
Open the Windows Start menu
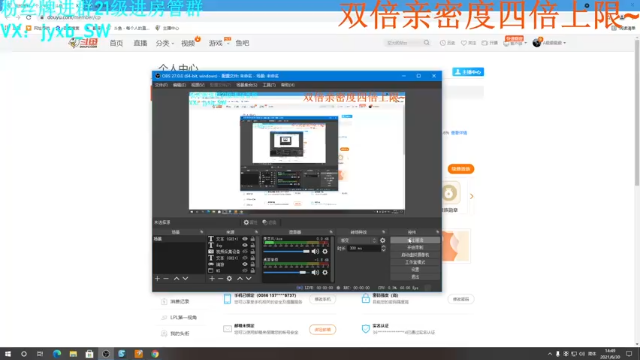point(8,353)
